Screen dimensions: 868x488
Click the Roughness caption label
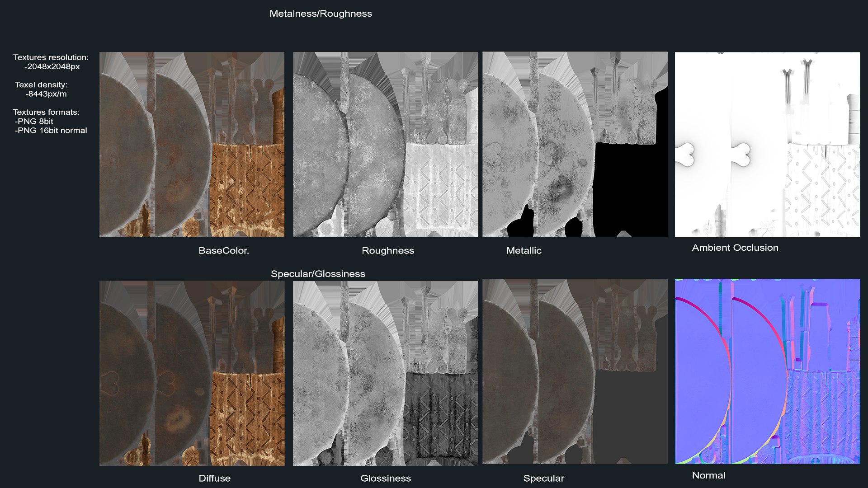[x=387, y=251]
